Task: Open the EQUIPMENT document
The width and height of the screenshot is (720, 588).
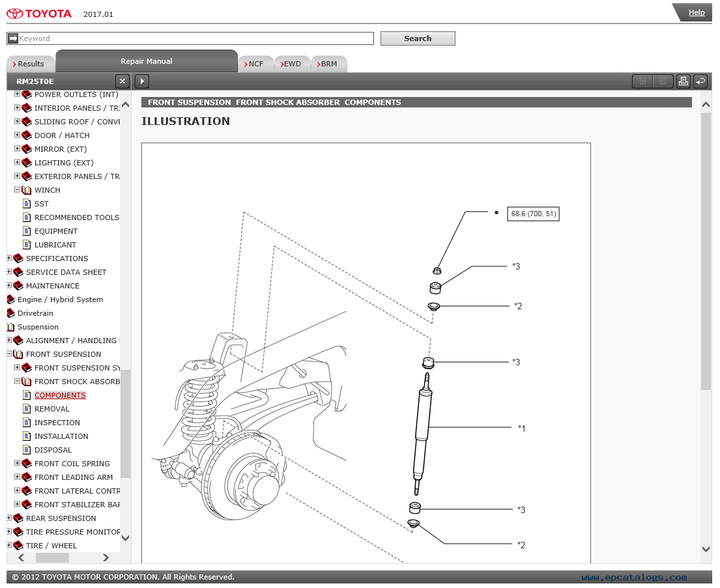Action: [56, 231]
